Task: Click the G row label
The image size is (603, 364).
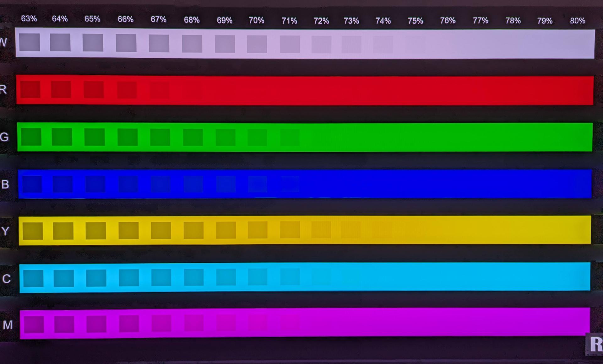Action: coord(4,137)
